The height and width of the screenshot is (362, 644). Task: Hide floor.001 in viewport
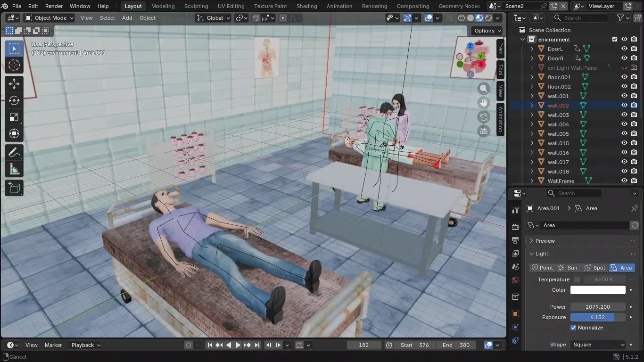(624, 77)
